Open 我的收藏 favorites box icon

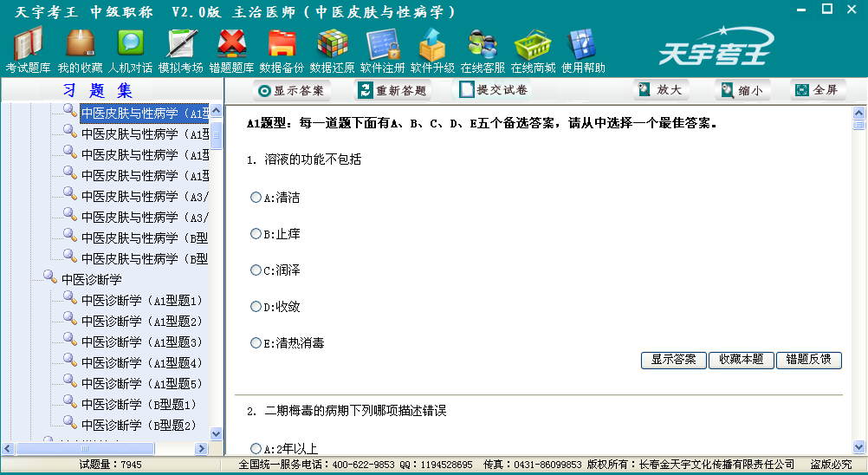(80, 51)
